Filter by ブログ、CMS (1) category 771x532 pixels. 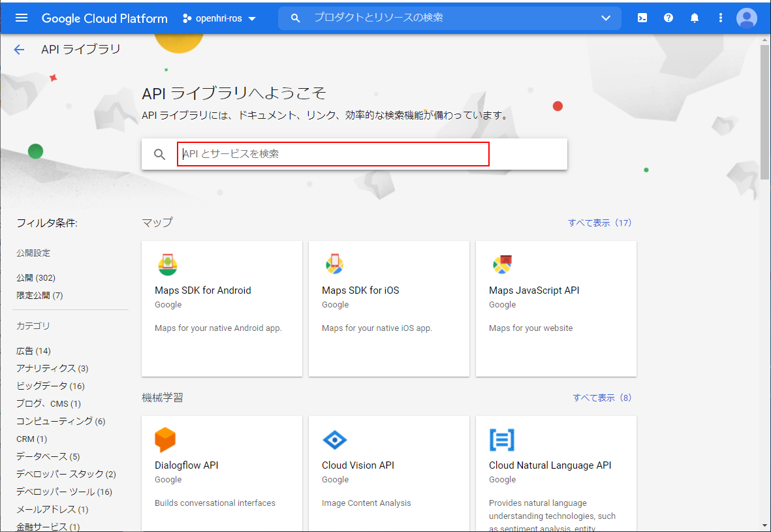[x=48, y=403]
